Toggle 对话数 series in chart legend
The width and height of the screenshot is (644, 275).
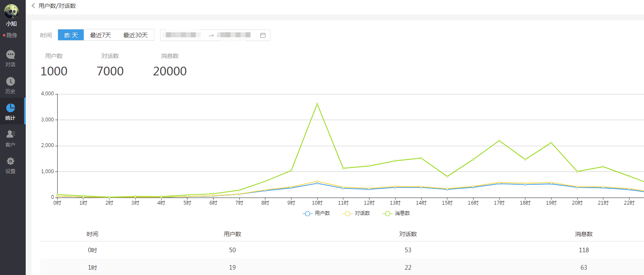[x=356, y=214]
